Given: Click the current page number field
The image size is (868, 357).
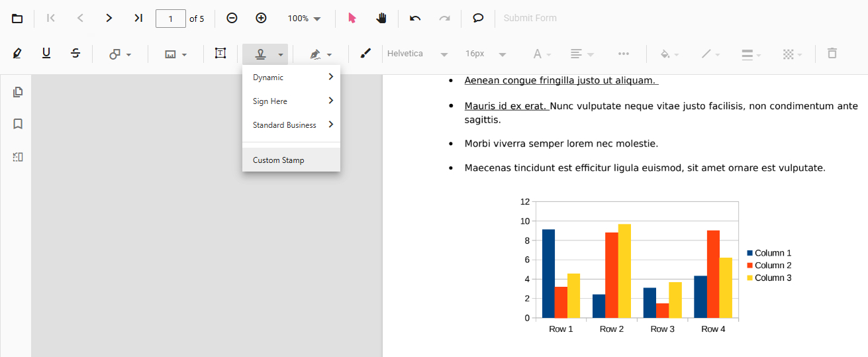Looking at the screenshot, I should click(170, 19).
